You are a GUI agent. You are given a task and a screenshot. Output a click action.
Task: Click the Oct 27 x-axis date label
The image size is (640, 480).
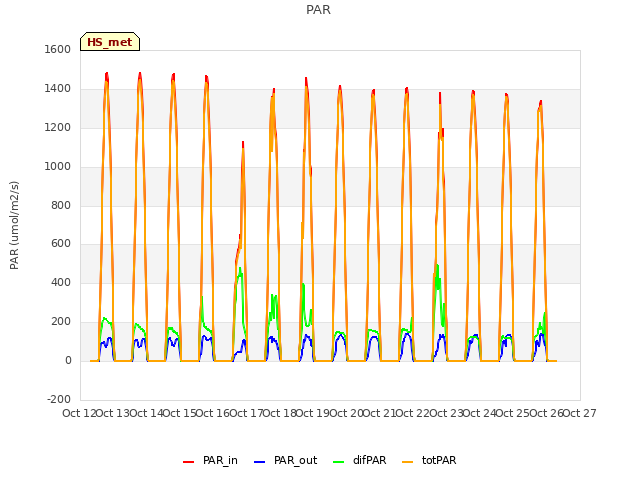click(x=580, y=413)
